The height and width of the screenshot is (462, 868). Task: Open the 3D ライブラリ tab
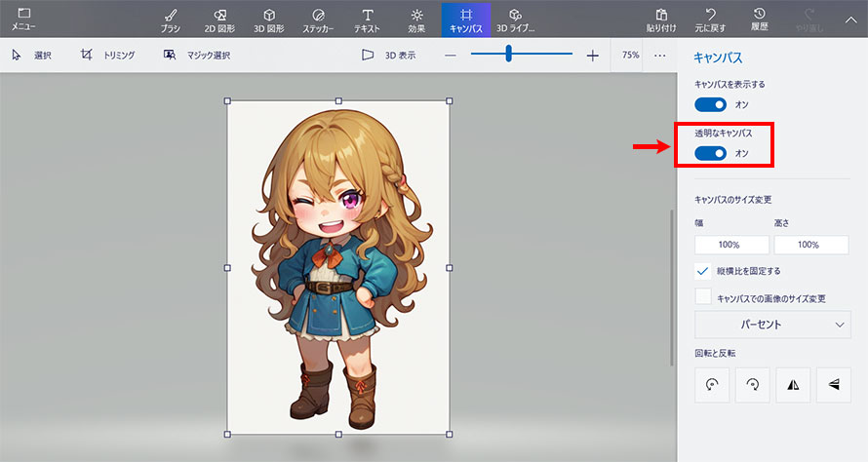tap(515, 20)
